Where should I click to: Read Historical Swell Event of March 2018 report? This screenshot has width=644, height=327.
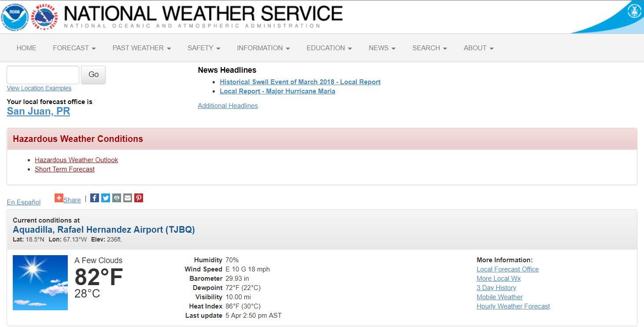[x=300, y=82]
